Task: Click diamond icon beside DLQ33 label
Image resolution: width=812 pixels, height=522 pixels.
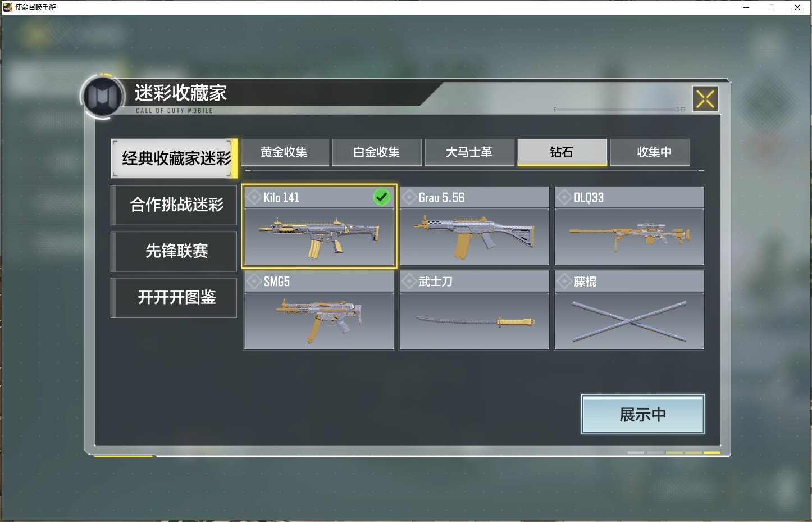Action: coord(564,197)
